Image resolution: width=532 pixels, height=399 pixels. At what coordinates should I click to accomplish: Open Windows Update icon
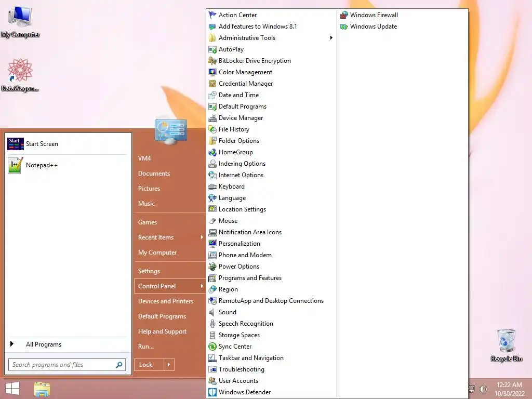(344, 26)
